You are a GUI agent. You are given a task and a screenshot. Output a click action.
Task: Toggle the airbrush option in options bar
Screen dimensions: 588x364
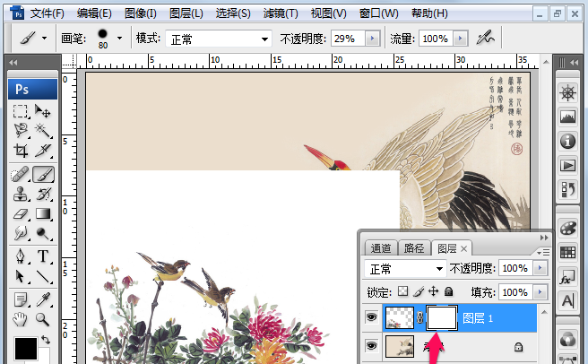pos(485,38)
